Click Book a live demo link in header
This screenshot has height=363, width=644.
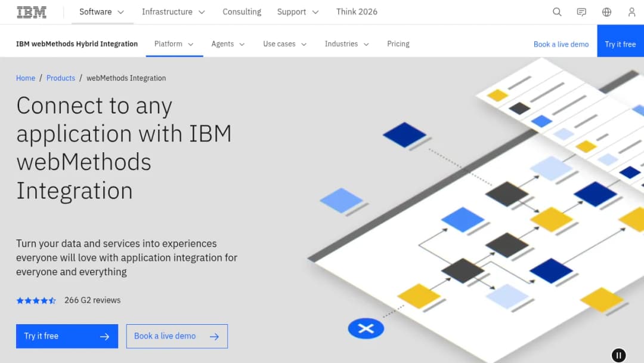point(561,44)
